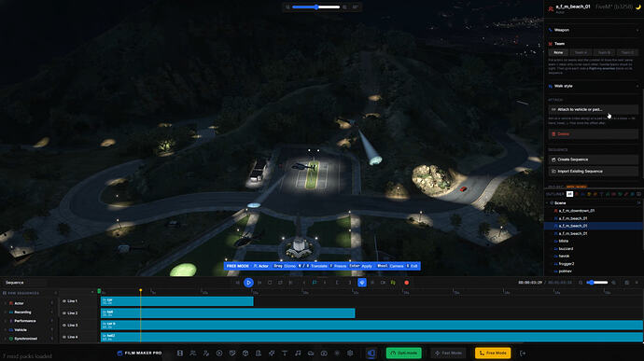
Task: Click the moon icon in top-right corner
Action: pyautogui.click(x=638, y=7)
